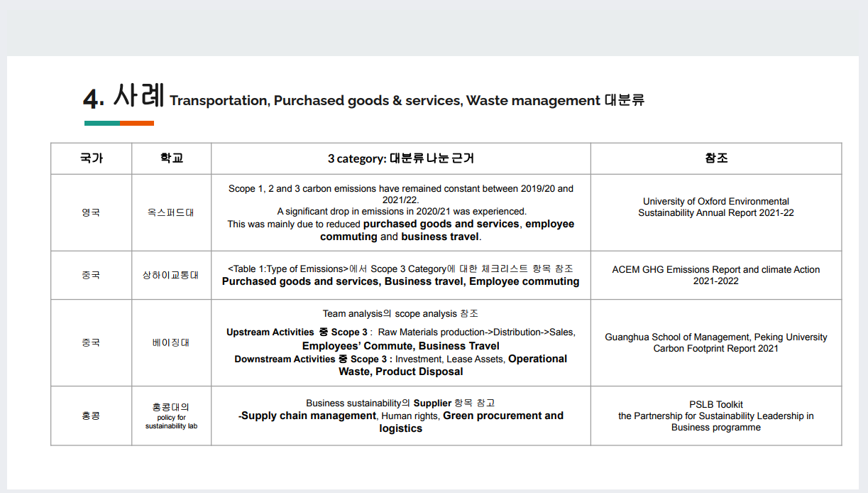Image resolution: width=868 pixels, height=493 pixels.
Task: Click small 'policy for sustainability lab' text
Action: coord(172,422)
